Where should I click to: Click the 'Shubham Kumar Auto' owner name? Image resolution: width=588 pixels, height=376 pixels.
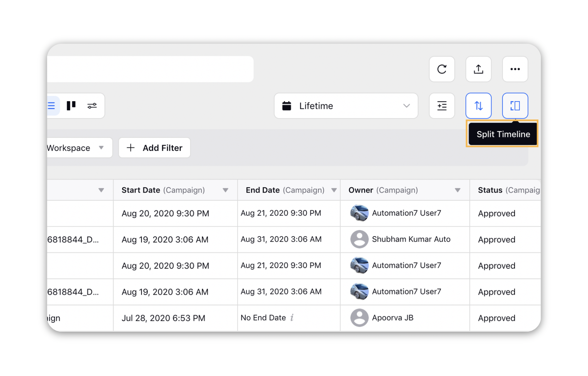411,239
